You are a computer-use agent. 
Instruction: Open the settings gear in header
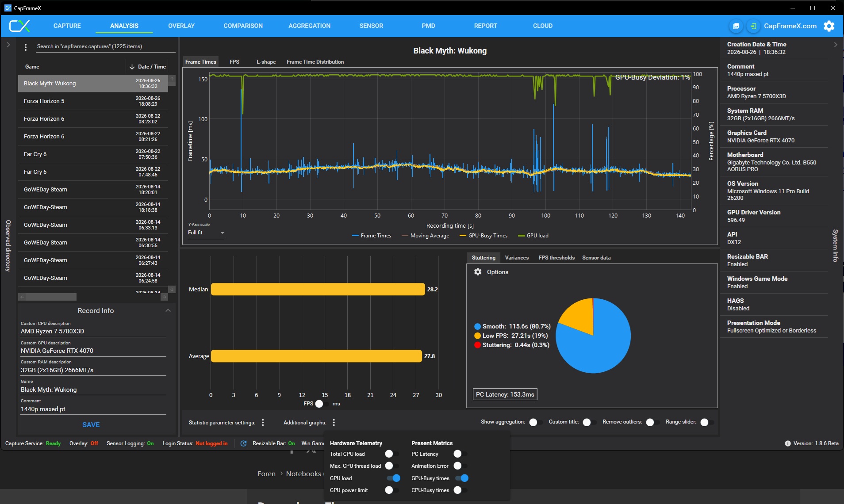point(829,26)
